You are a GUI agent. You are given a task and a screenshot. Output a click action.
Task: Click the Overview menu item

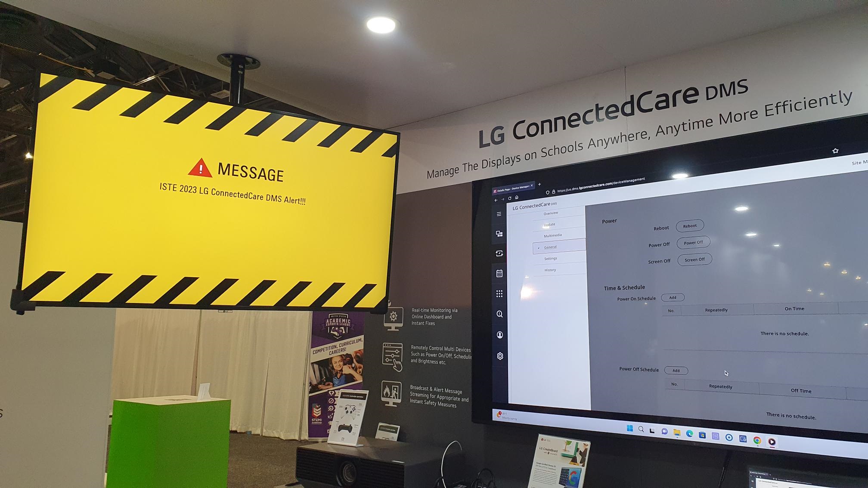[549, 213]
